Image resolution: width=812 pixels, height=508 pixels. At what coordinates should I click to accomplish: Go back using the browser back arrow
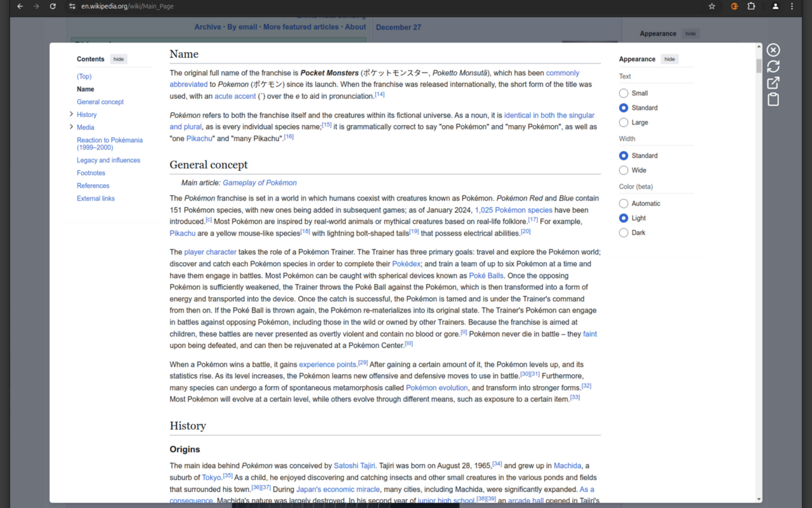pos(20,6)
